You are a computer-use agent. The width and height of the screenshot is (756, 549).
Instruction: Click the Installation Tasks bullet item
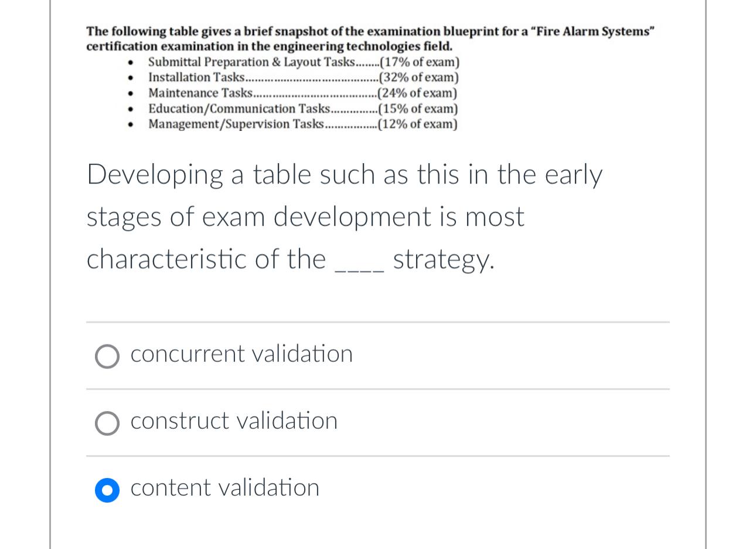304,77
